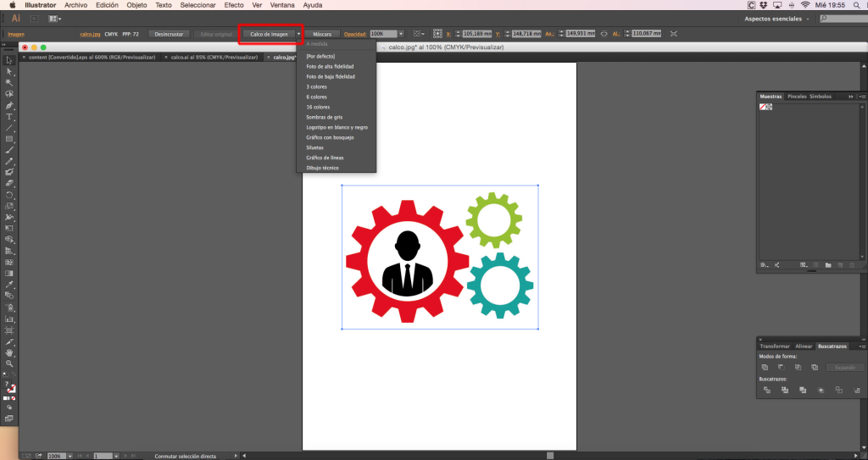Toggle constrain width and height proportions link
The image size is (868, 460).
tap(603, 34)
